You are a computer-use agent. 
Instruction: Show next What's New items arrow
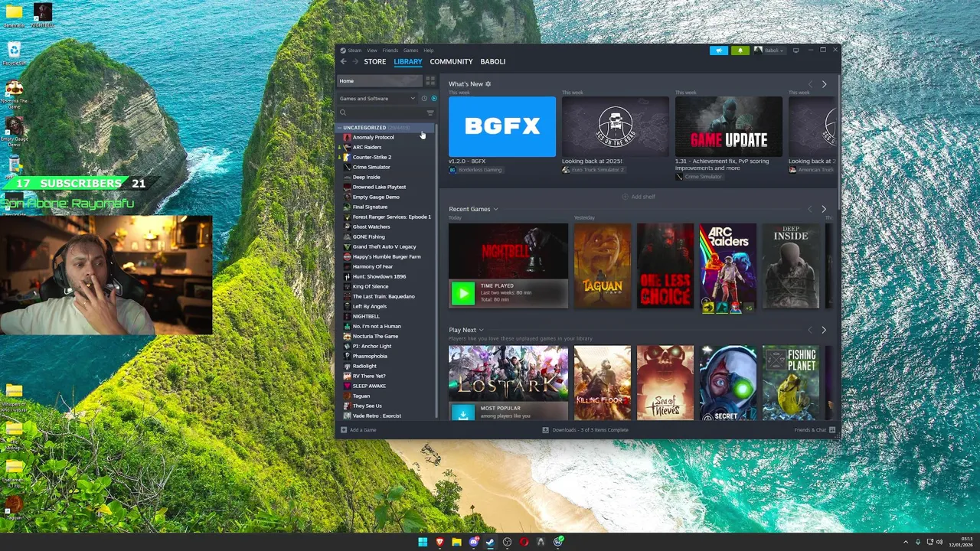point(824,84)
